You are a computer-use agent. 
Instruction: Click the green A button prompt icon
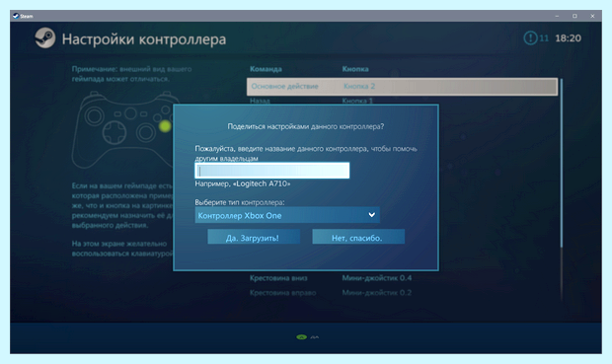tap(301, 337)
